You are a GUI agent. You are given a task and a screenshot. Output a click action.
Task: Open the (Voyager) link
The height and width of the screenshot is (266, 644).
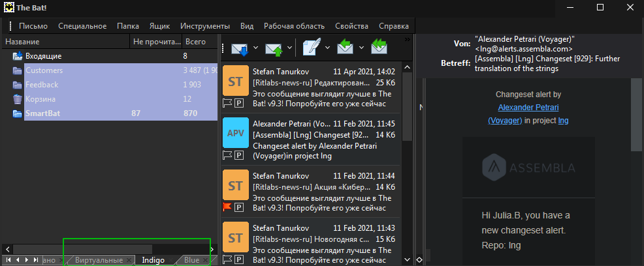tap(505, 121)
